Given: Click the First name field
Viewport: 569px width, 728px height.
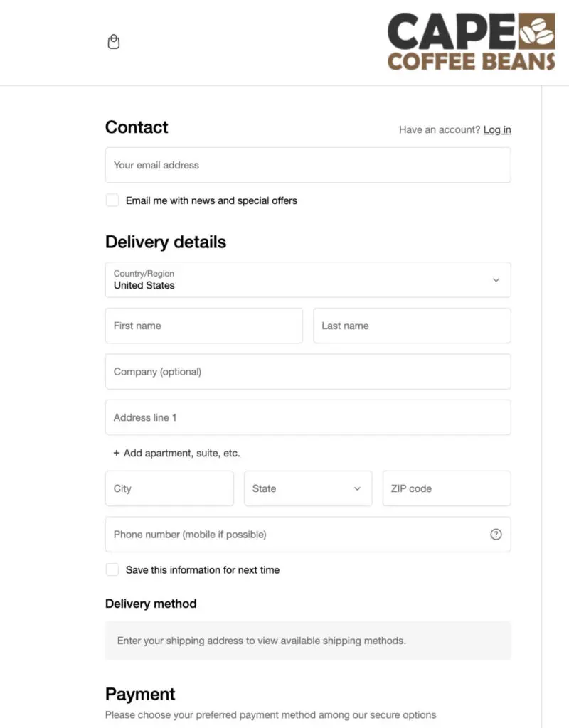Looking at the screenshot, I should click(203, 326).
